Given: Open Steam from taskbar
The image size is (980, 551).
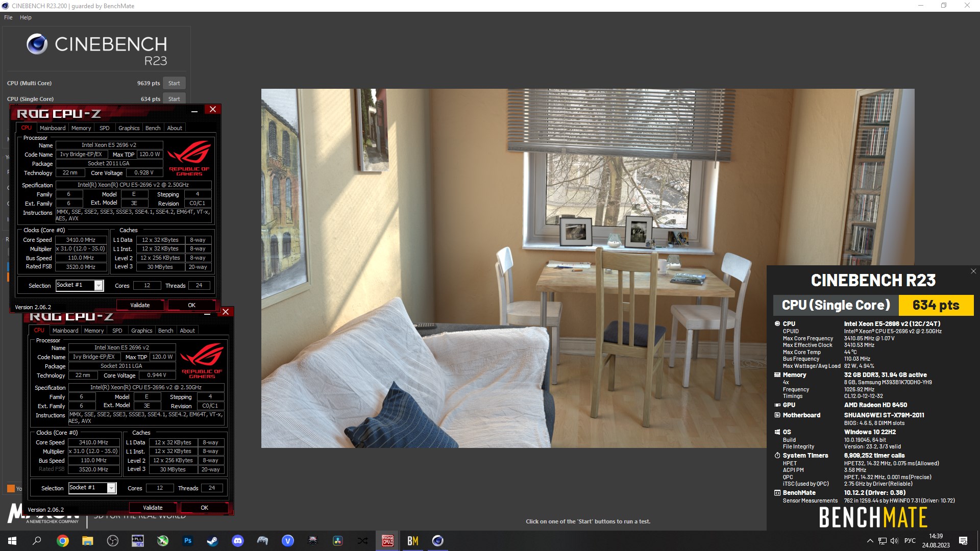Looking at the screenshot, I should pos(213,541).
